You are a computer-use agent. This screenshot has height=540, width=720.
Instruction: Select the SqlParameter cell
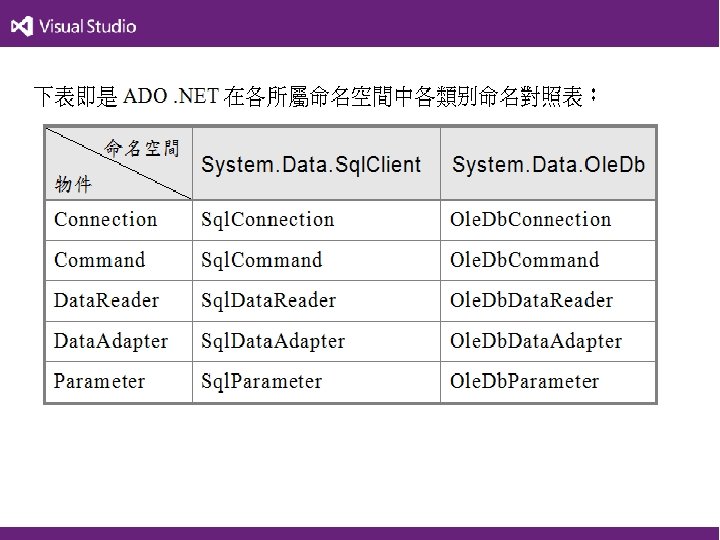tap(261, 381)
